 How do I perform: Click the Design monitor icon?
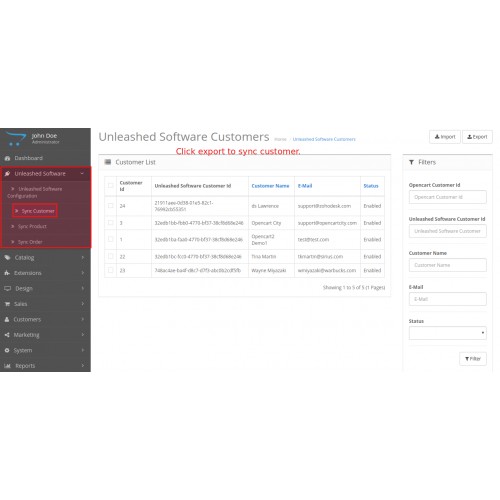(x=7, y=288)
